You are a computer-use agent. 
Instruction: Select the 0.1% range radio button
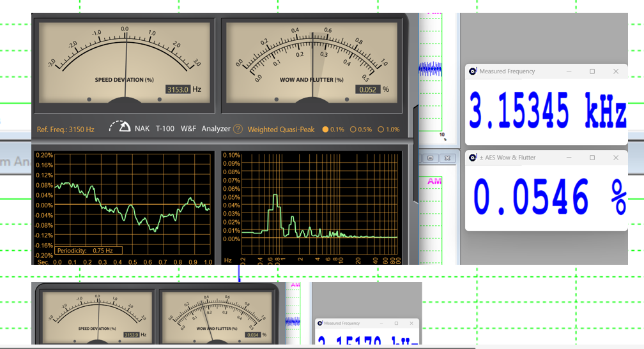(x=325, y=130)
